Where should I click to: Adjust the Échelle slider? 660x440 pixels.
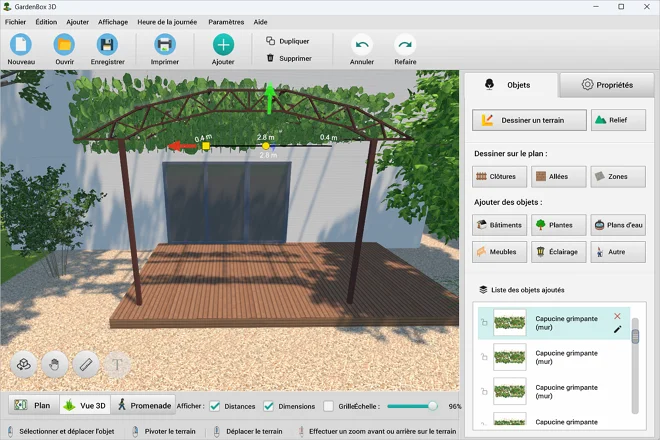432,406
